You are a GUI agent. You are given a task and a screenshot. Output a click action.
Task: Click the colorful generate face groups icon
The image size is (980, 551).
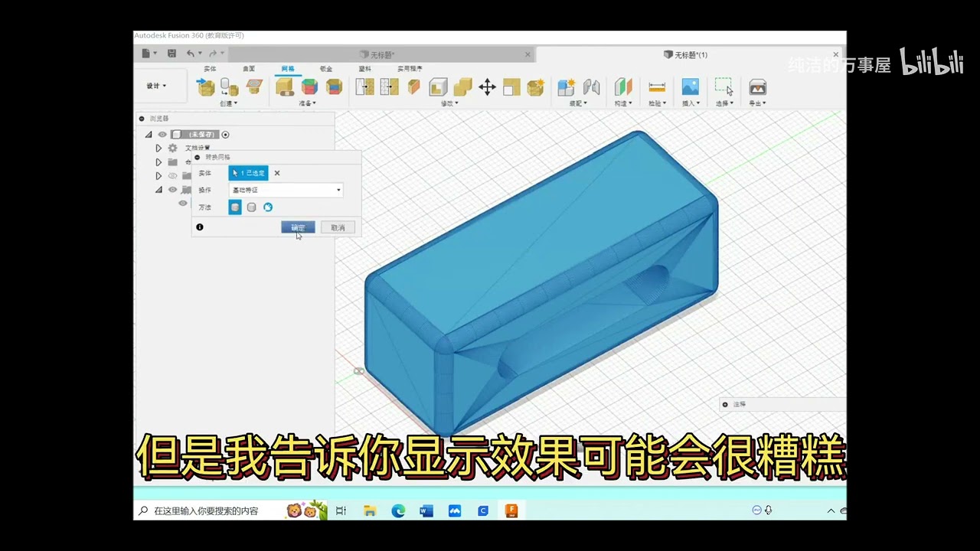pos(309,86)
